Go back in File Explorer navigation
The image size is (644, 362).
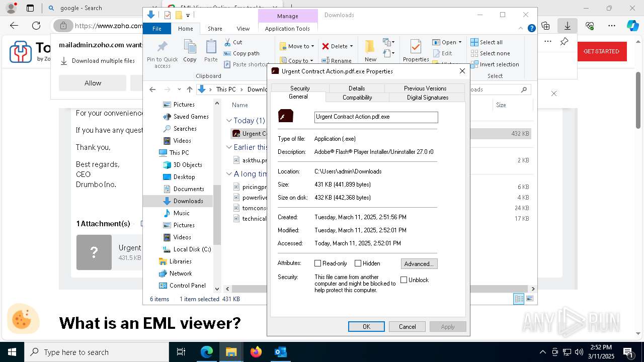[x=152, y=89]
